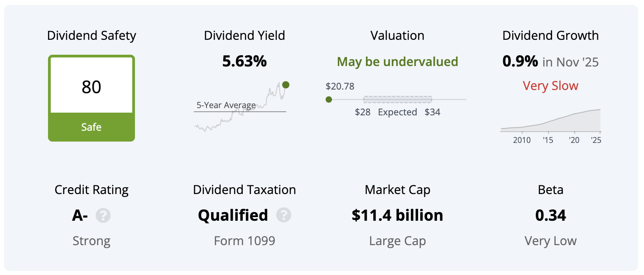
Task: Select the May be undervalued text
Action: [398, 62]
